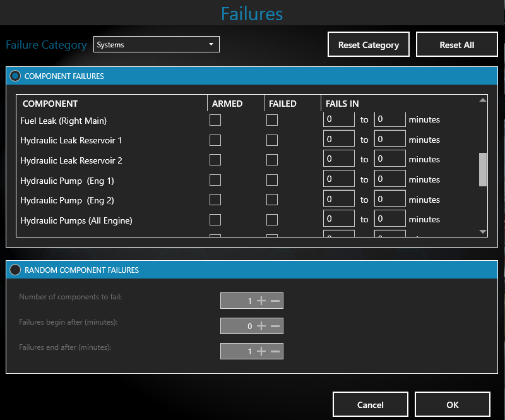Viewport: 505px width, 420px height.
Task: Cancel the Failures dialog
Action: pyautogui.click(x=371, y=405)
